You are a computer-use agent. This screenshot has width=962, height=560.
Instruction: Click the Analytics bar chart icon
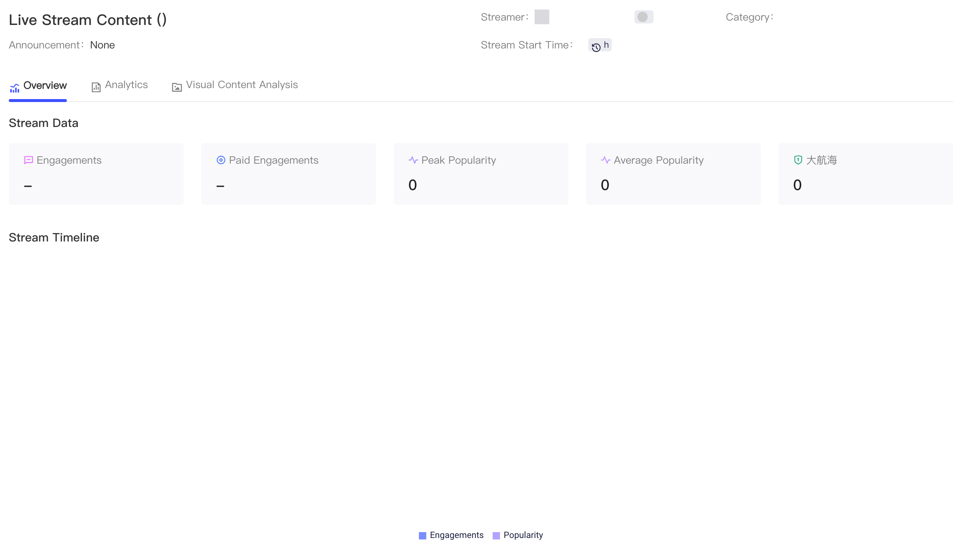click(x=96, y=87)
